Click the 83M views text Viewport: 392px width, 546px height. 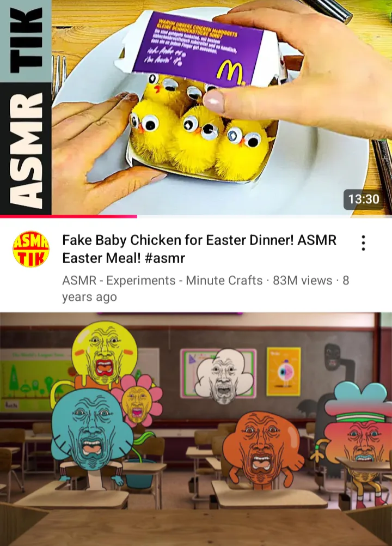click(x=303, y=280)
